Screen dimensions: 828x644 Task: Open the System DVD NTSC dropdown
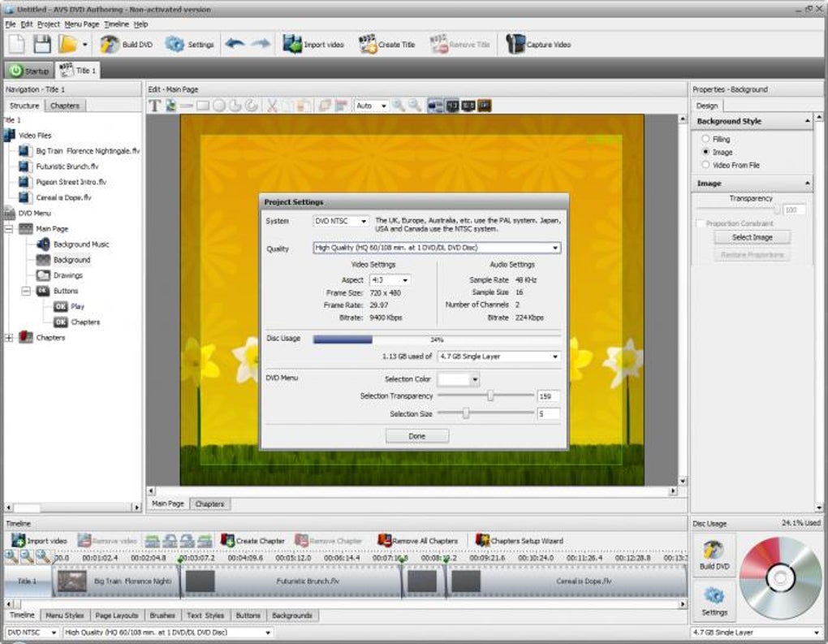(341, 221)
